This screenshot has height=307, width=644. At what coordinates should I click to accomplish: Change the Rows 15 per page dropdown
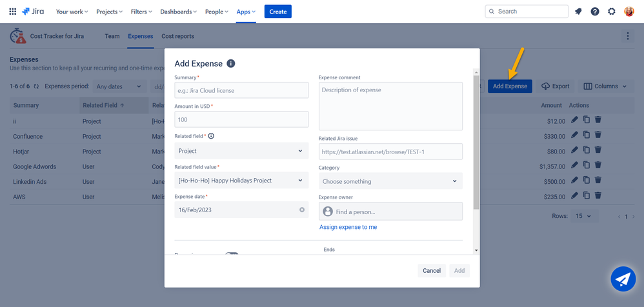(x=585, y=216)
